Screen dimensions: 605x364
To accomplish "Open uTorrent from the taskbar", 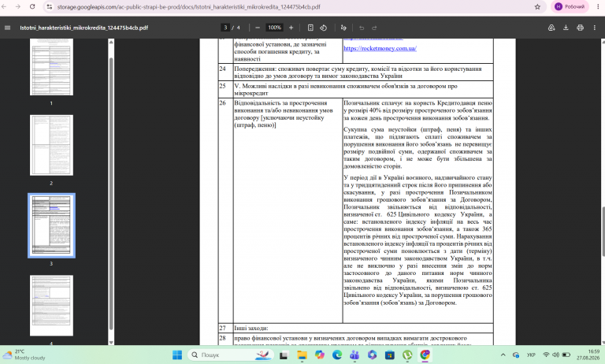I will 407,355.
